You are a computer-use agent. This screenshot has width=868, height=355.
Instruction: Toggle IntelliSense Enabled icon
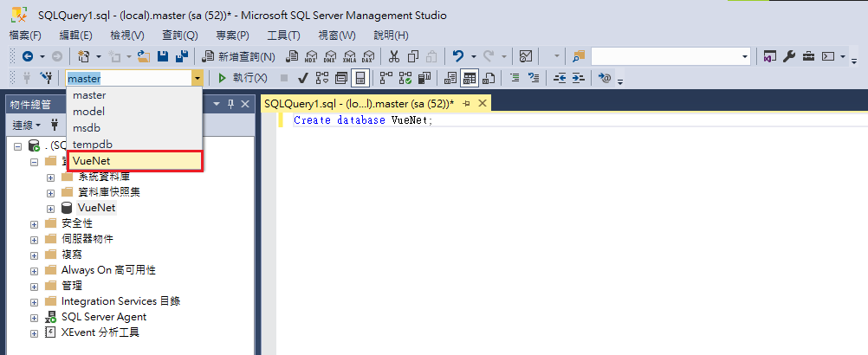[360, 78]
